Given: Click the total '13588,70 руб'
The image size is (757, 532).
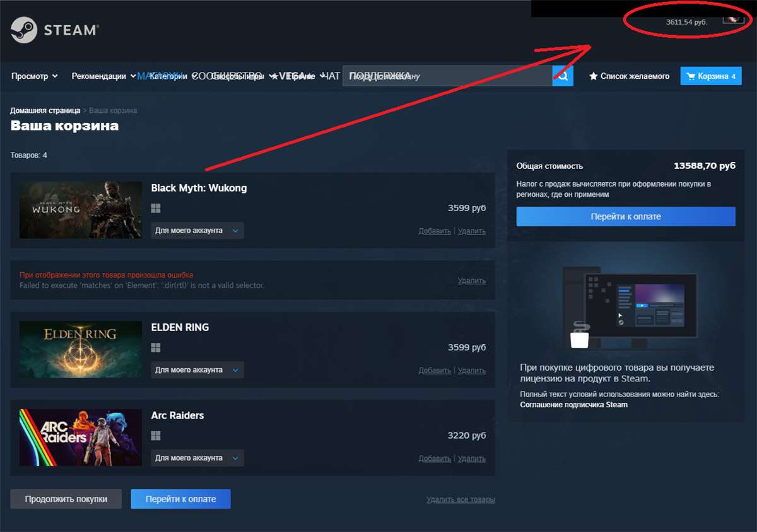Looking at the screenshot, I should click(x=705, y=166).
